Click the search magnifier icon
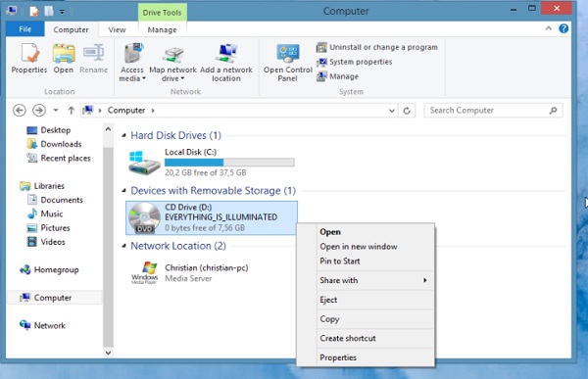This screenshot has width=588, height=379. (553, 111)
